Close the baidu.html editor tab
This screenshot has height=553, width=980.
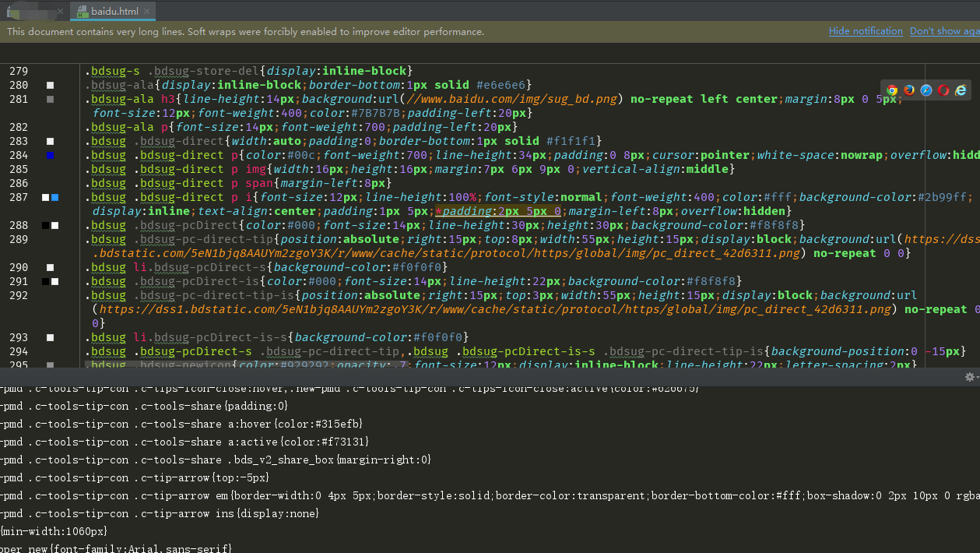[146, 11]
